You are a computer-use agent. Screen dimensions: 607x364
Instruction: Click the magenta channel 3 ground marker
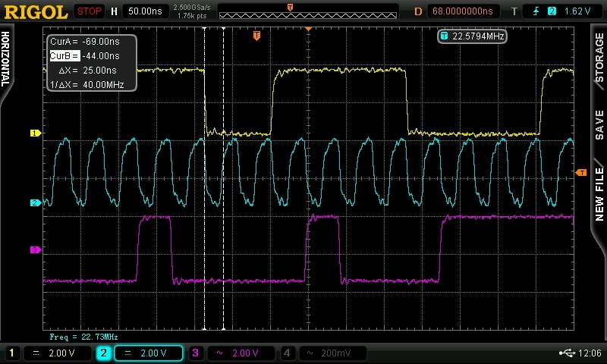[x=35, y=250]
